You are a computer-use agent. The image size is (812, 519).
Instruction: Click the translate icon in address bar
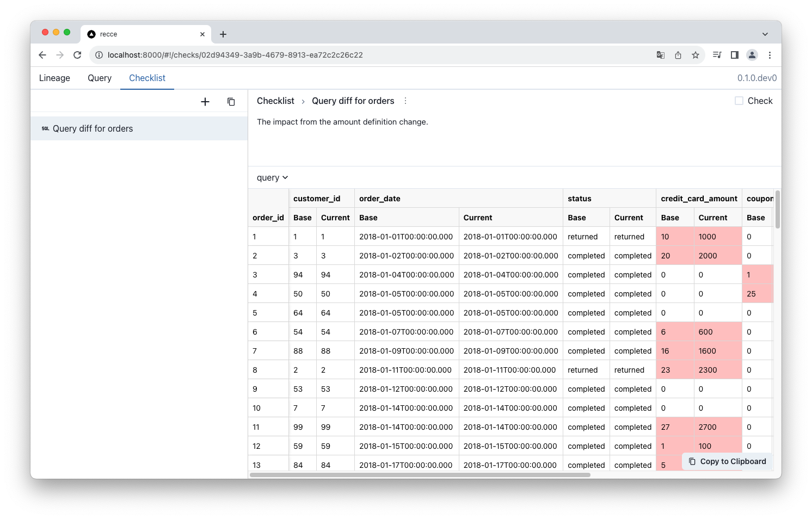[661, 55]
